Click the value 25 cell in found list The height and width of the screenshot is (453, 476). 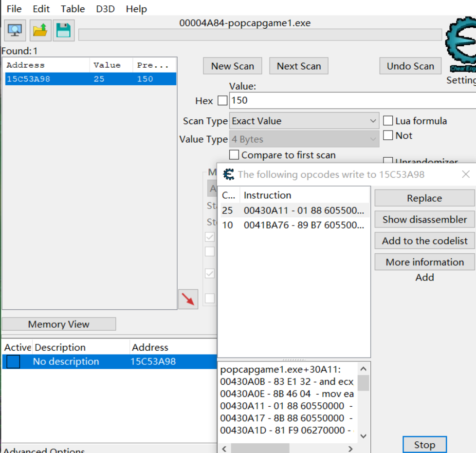pyautogui.click(x=99, y=79)
